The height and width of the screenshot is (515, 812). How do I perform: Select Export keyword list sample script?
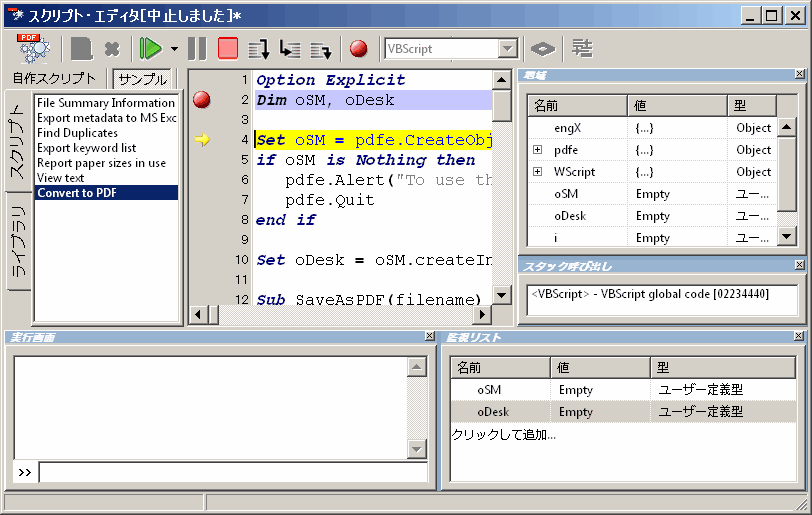106,148
